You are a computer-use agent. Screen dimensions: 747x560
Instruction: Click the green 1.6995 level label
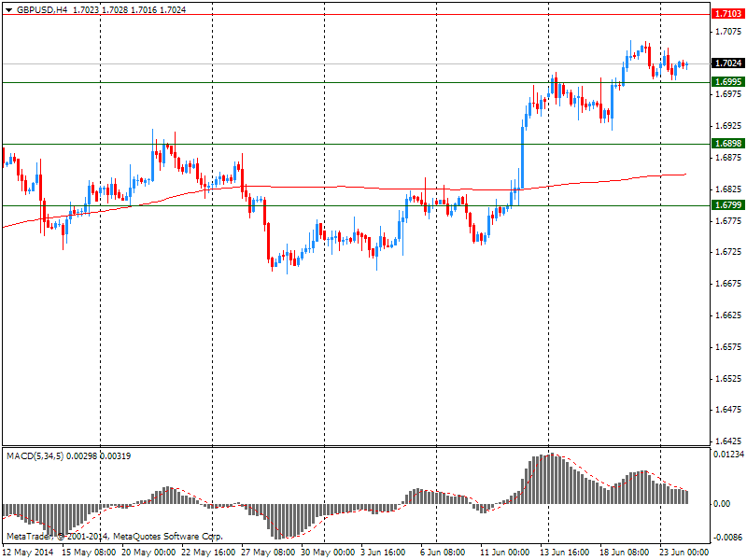tap(728, 82)
